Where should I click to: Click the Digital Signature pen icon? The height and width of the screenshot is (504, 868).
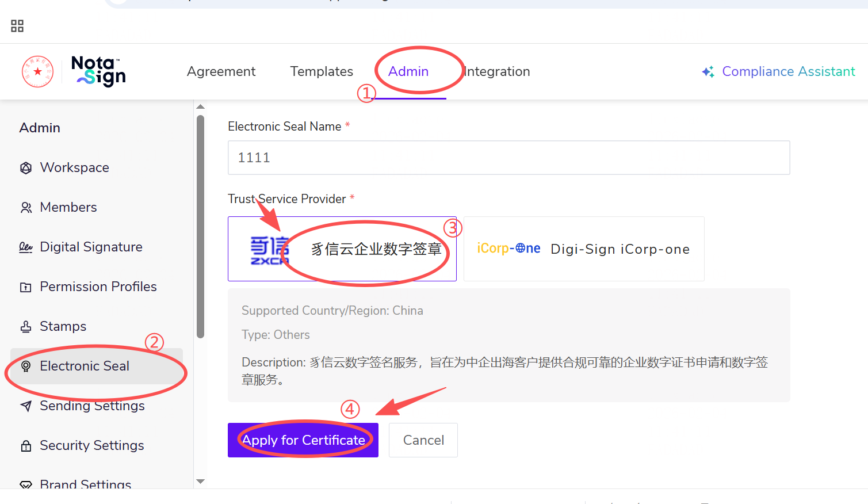(26, 247)
